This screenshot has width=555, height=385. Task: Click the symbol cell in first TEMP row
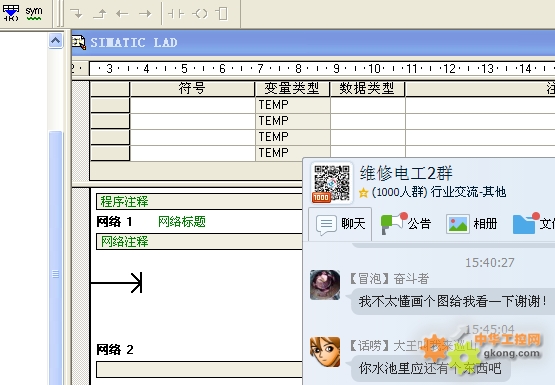point(193,105)
